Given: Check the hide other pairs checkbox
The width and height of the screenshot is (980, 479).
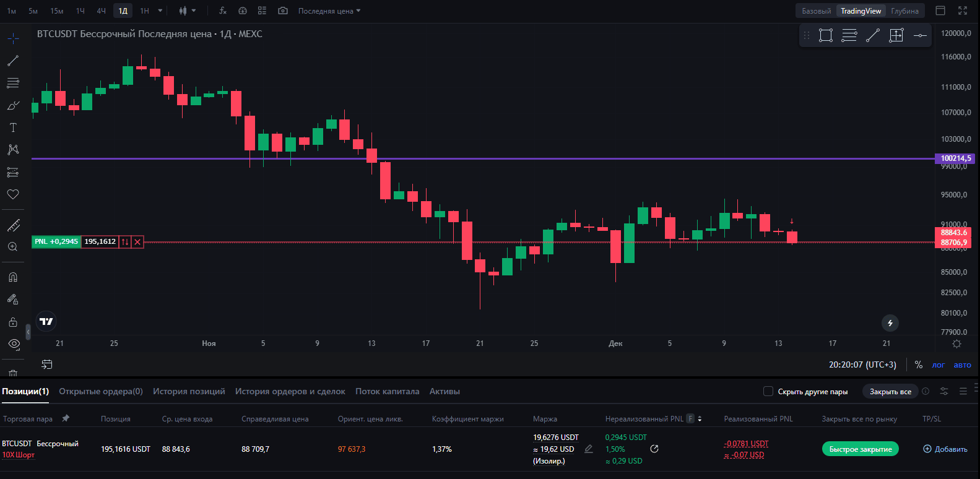Looking at the screenshot, I should 768,391.
